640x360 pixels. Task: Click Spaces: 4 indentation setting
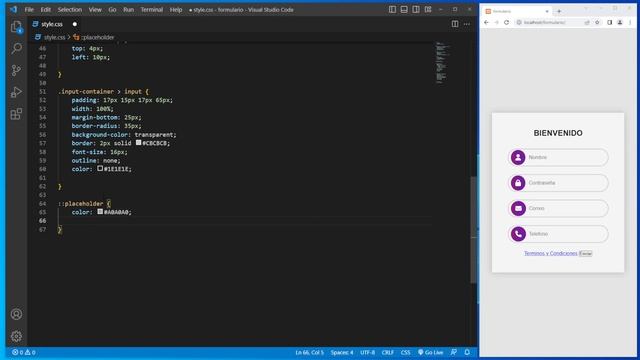pos(342,352)
